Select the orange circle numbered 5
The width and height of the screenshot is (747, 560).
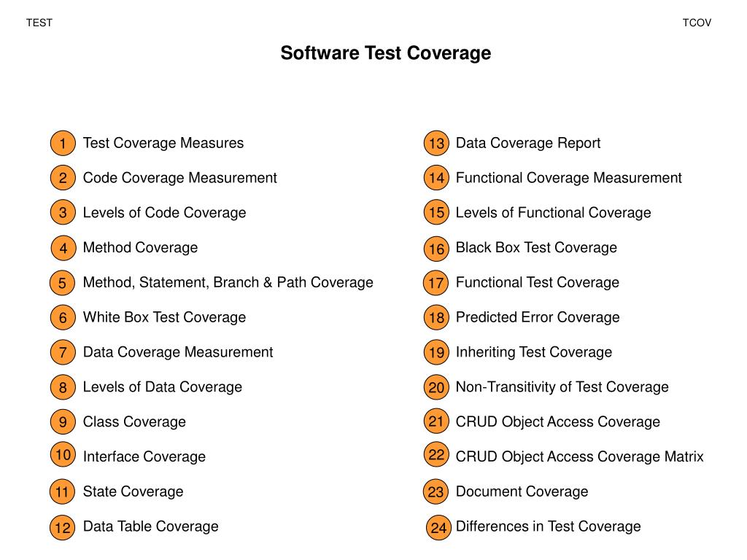click(62, 283)
